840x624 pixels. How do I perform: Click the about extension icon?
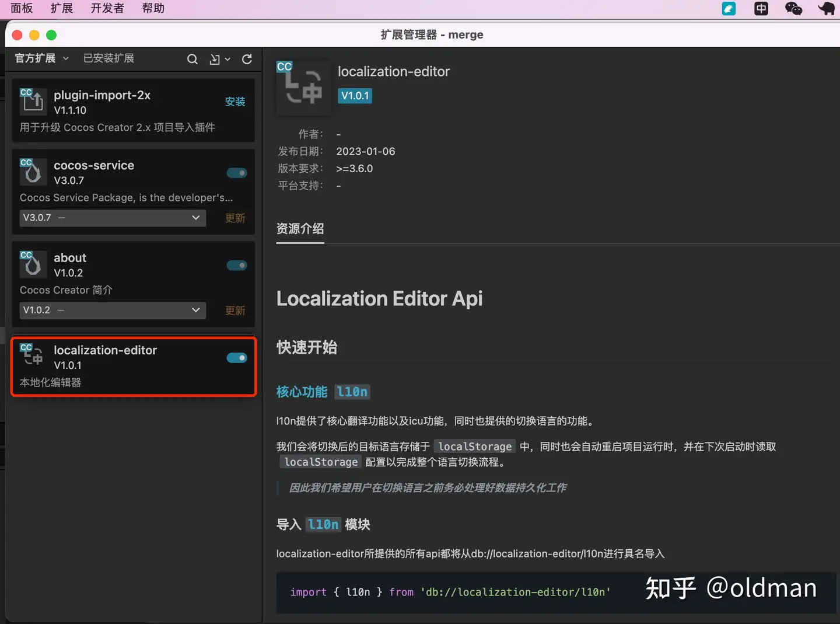coord(33,263)
